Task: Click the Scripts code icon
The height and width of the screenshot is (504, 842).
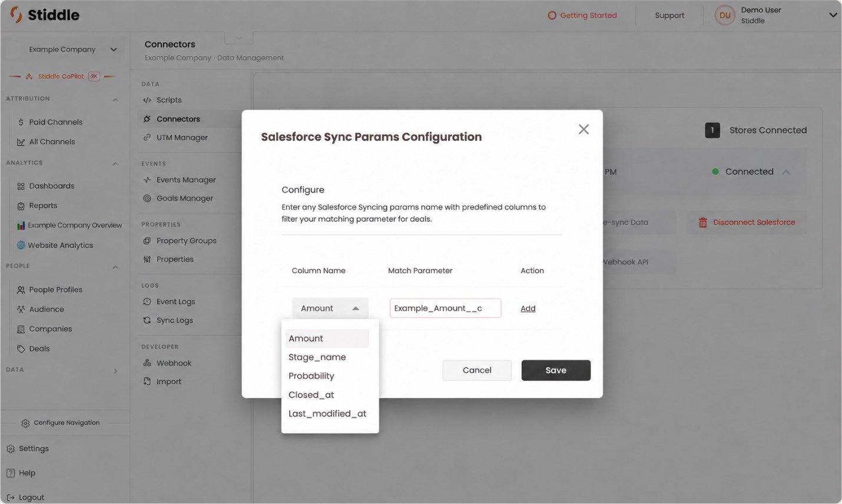Action: click(x=147, y=100)
